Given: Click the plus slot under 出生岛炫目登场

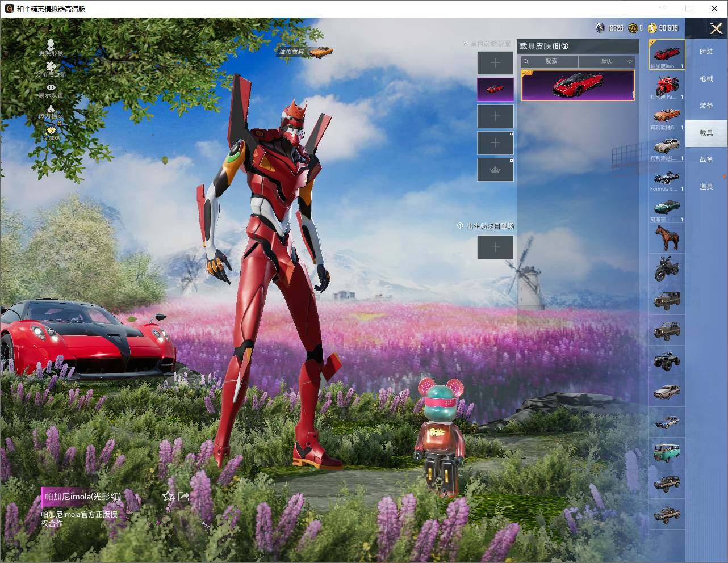Looking at the screenshot, I should tap(495, 247).
